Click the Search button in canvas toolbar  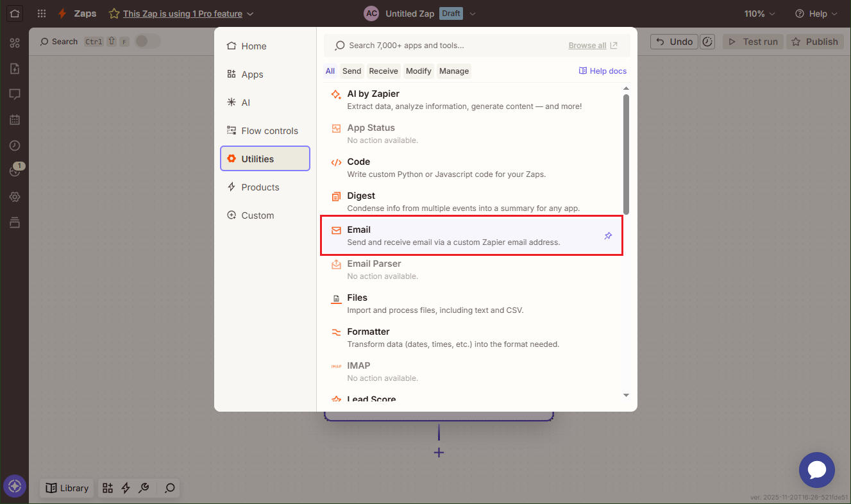[x=58, y=42]
